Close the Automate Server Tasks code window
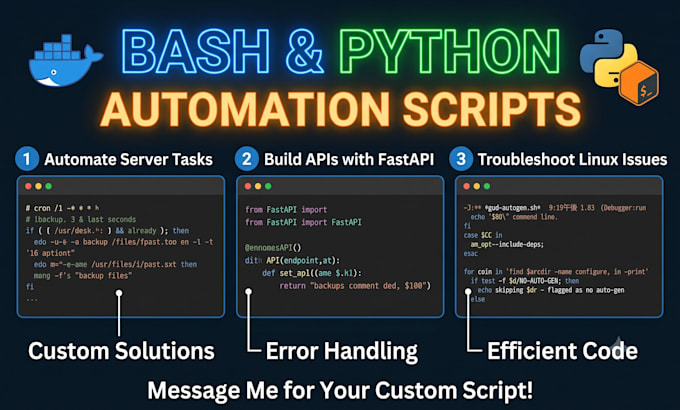The image size is (680, 410). click(28, 186)
